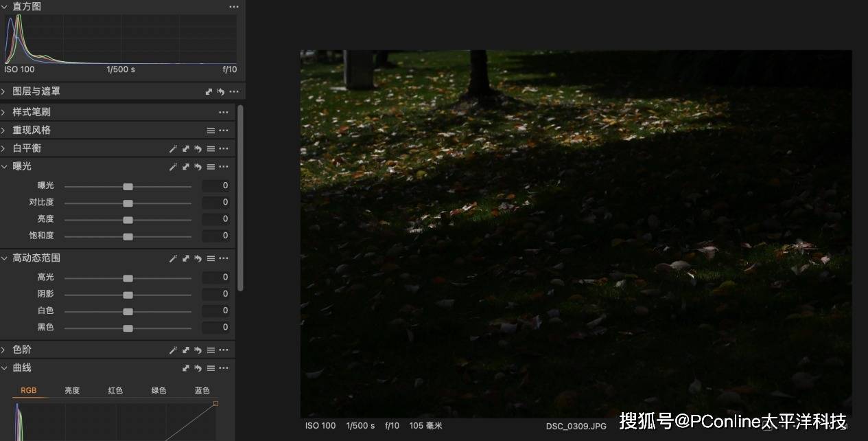
Task: Select the 红色 curve channel tab
Action: click(x=115, y=390)
